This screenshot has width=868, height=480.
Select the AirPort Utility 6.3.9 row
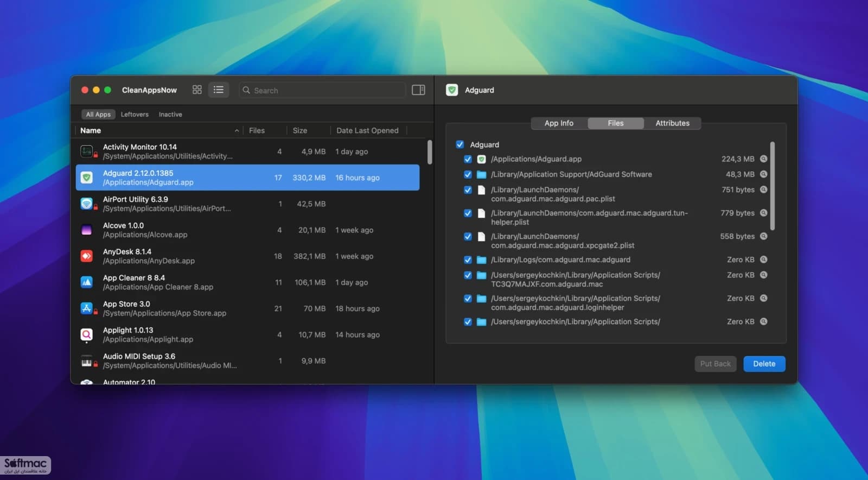coord(247,204)
